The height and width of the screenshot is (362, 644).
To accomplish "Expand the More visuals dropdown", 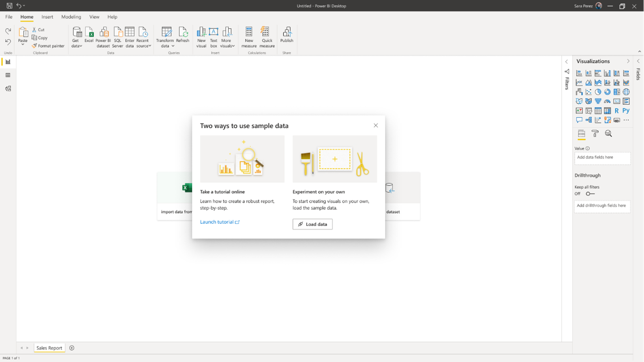I will [227, 37].
